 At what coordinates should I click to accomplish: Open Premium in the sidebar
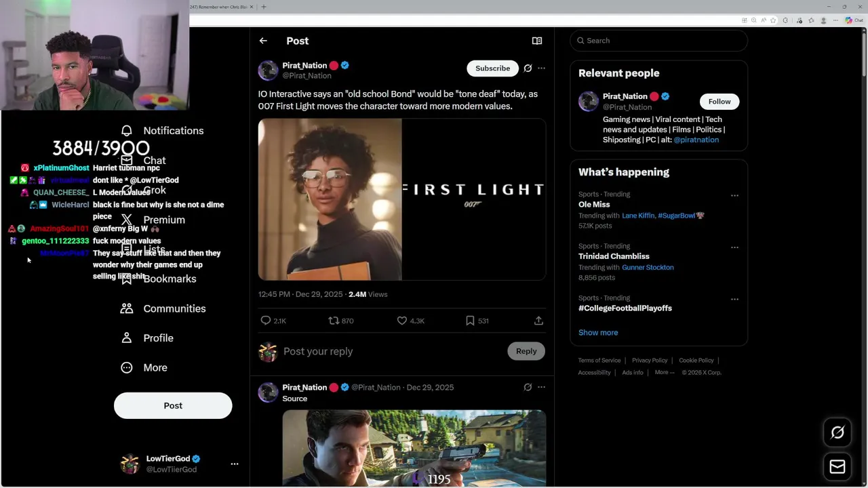point(153,220)
